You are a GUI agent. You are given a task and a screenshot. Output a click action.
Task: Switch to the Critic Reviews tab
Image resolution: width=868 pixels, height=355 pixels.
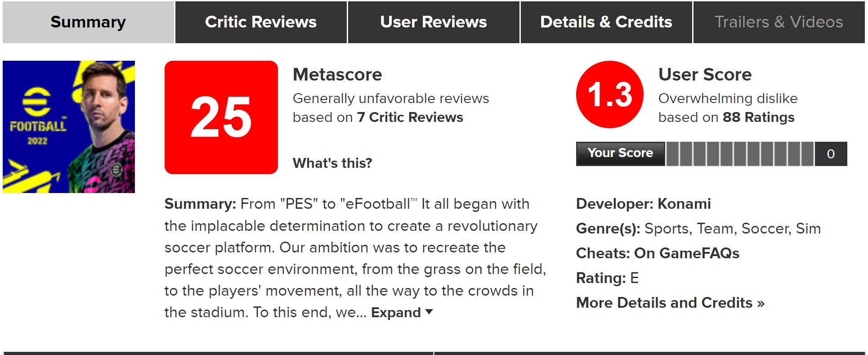click(261, 22)
